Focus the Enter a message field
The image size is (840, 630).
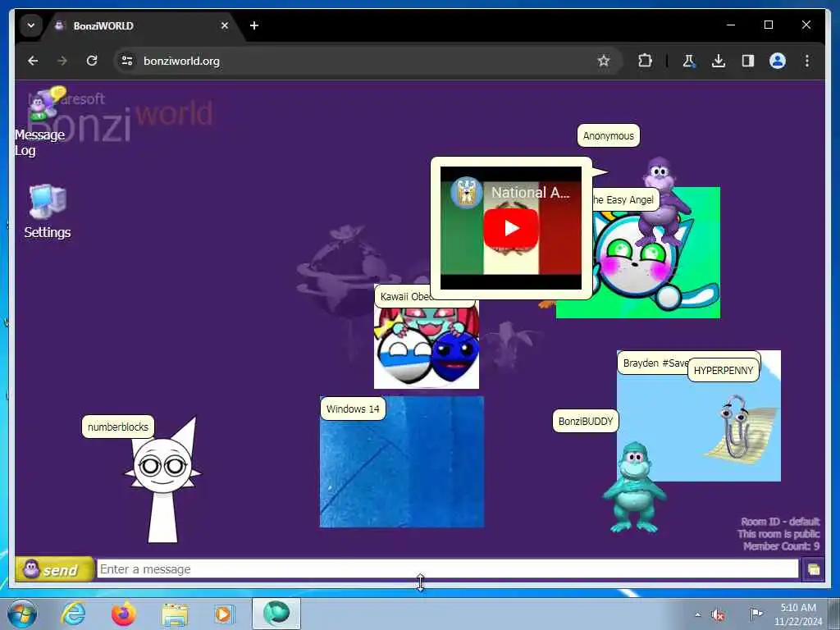tap(447, 569)
